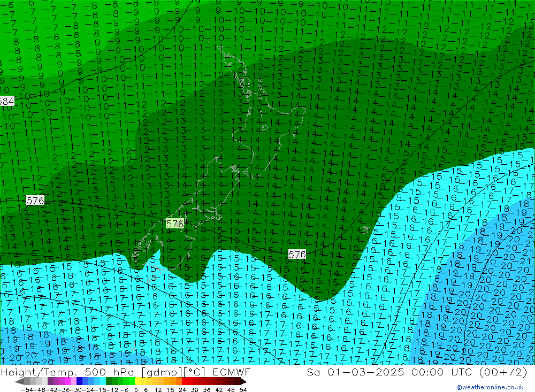Click the legend value '54' at scale end
The image size is (535, 392).
[243, 390]
